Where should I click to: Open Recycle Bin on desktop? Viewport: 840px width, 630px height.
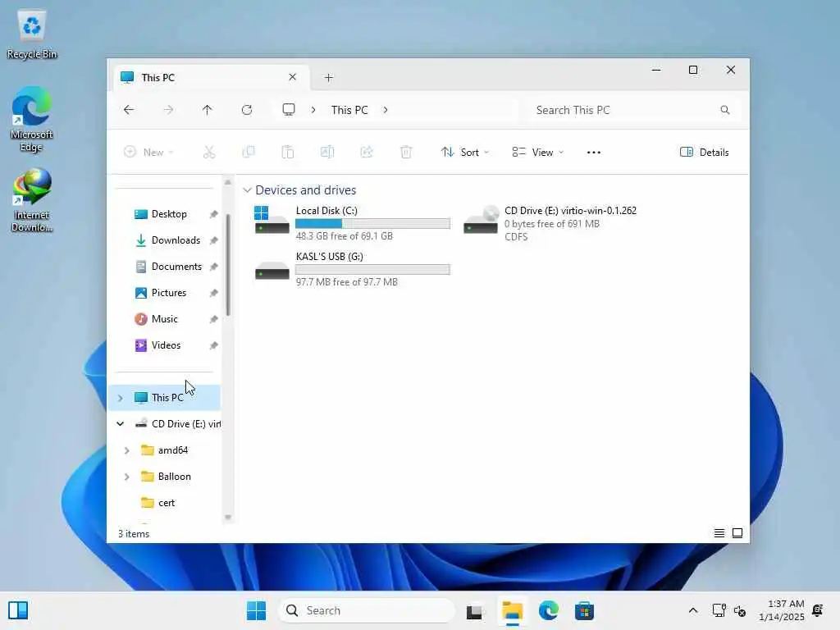coord(32,34)
